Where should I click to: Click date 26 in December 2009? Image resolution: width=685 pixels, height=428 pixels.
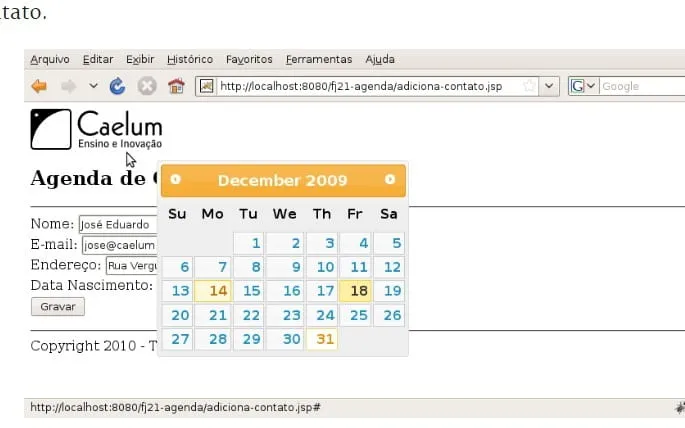[x=389, y=315]
